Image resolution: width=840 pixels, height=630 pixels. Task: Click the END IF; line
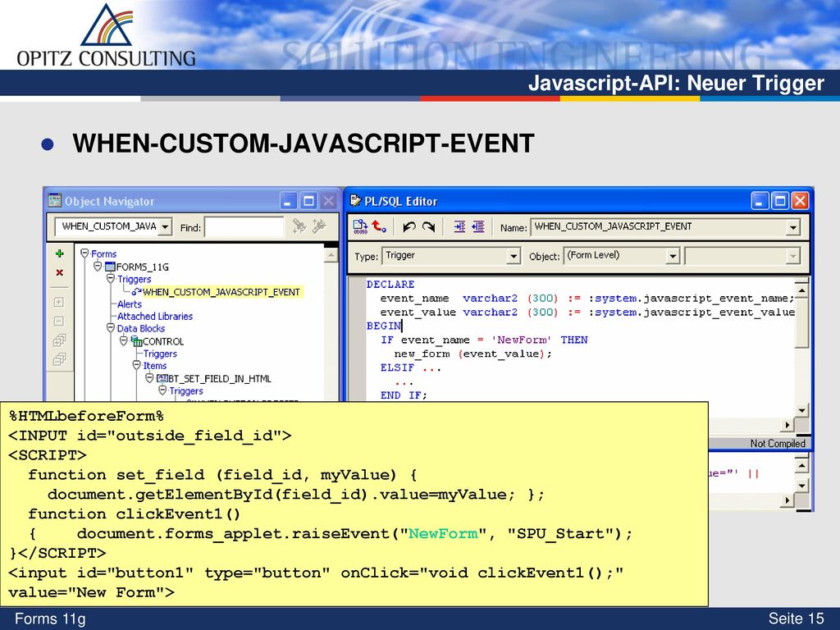(404, 395)
